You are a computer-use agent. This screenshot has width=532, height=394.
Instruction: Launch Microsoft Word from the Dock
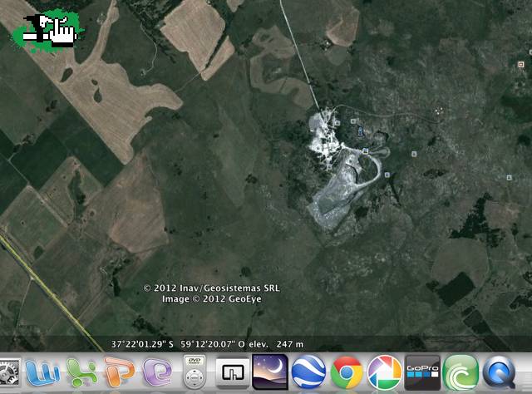pyautogui.click(x=42, y=372)
